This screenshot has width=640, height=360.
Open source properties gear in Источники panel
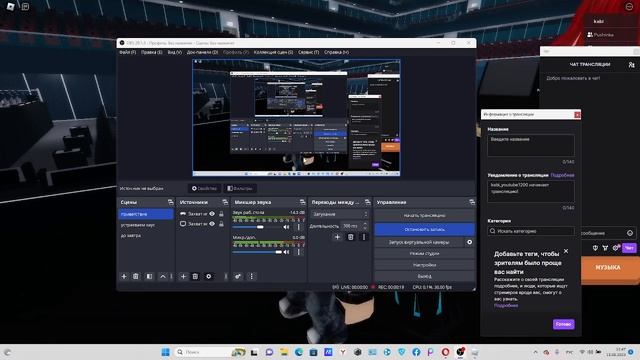click(209, 276)
